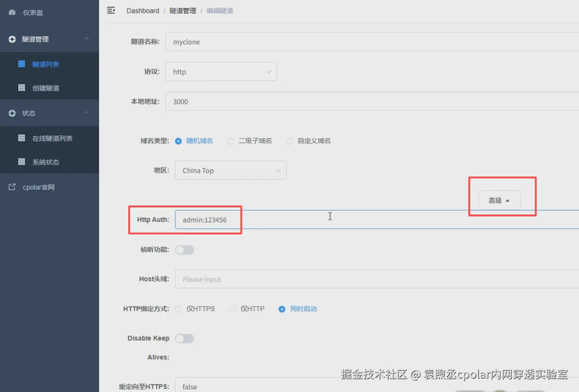Click the plus icon beside 隧道管理

tap(12, 39)
